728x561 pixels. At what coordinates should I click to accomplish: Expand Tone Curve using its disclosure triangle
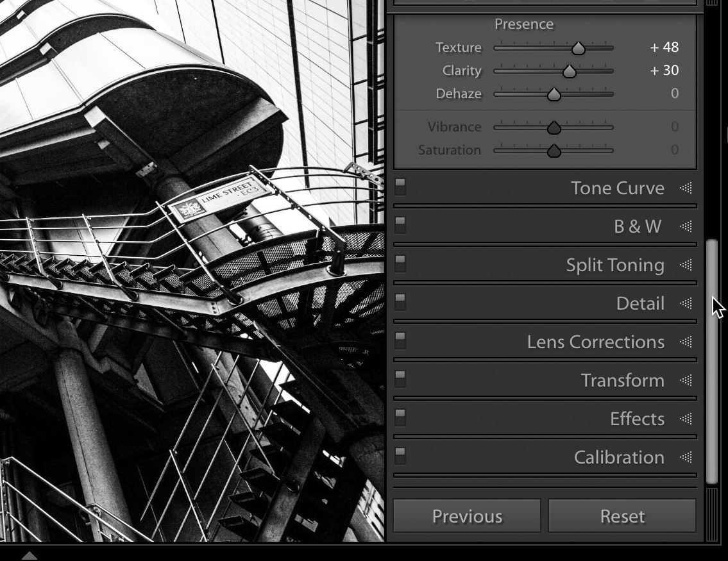pos(686,188)
